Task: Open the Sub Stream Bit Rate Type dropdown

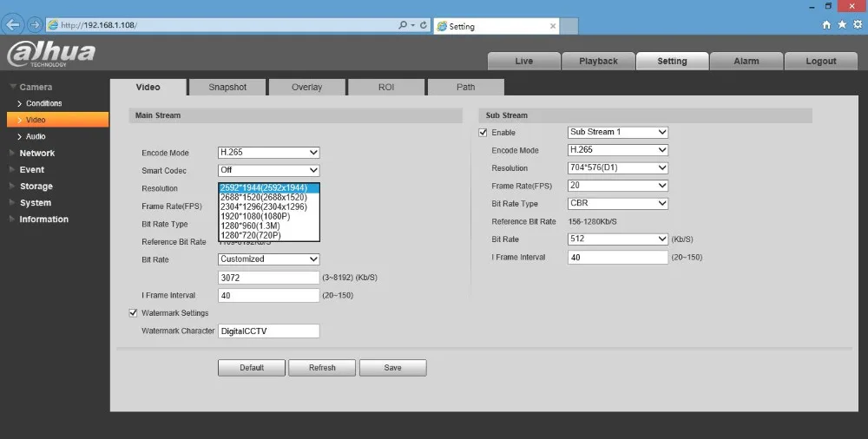Action: 618,203
